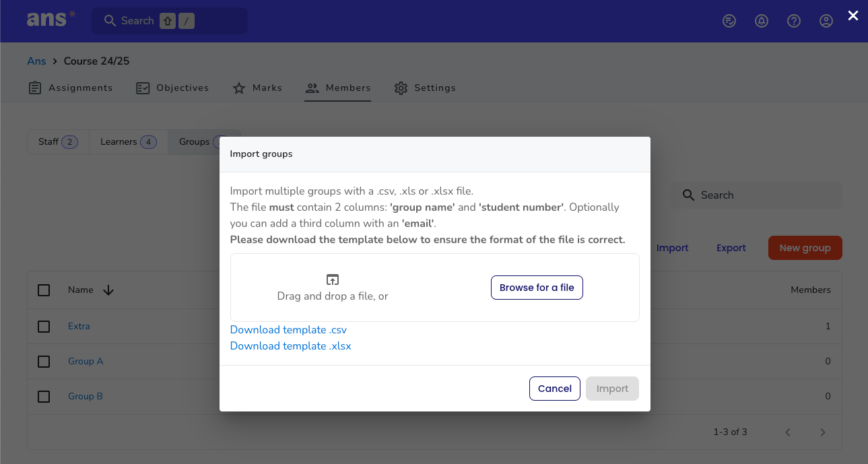Open notifications bell icon

(x=762, y=21)
